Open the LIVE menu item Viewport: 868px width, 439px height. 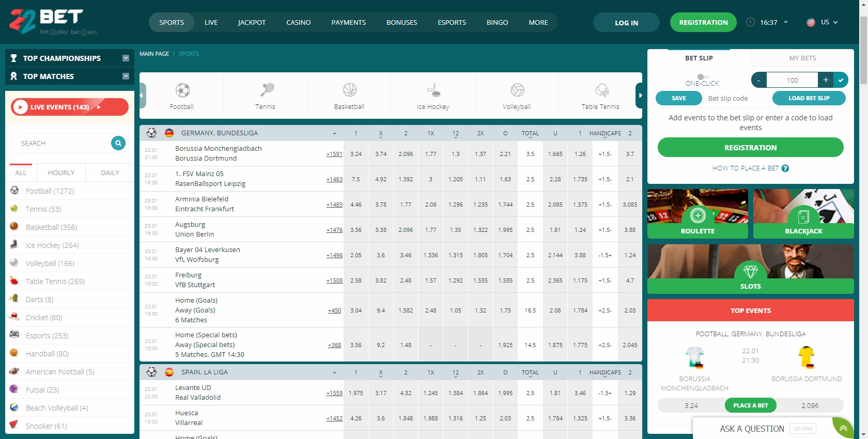tap(211, 22)
